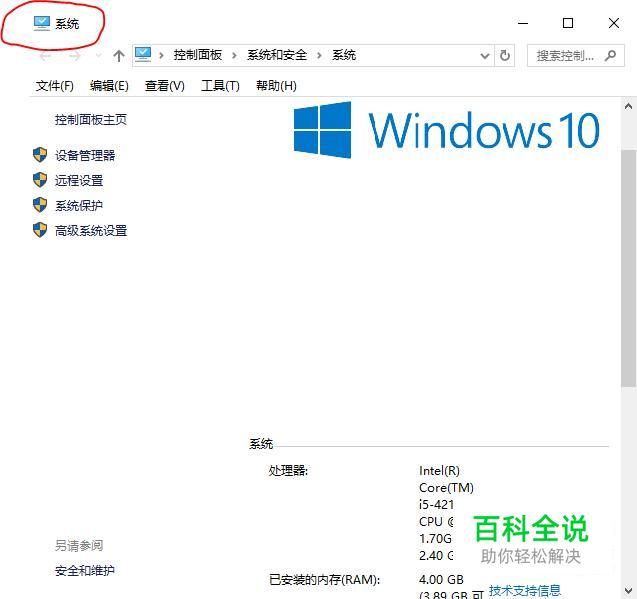Click the Intel(R) processor text

[x=440, y=471]
